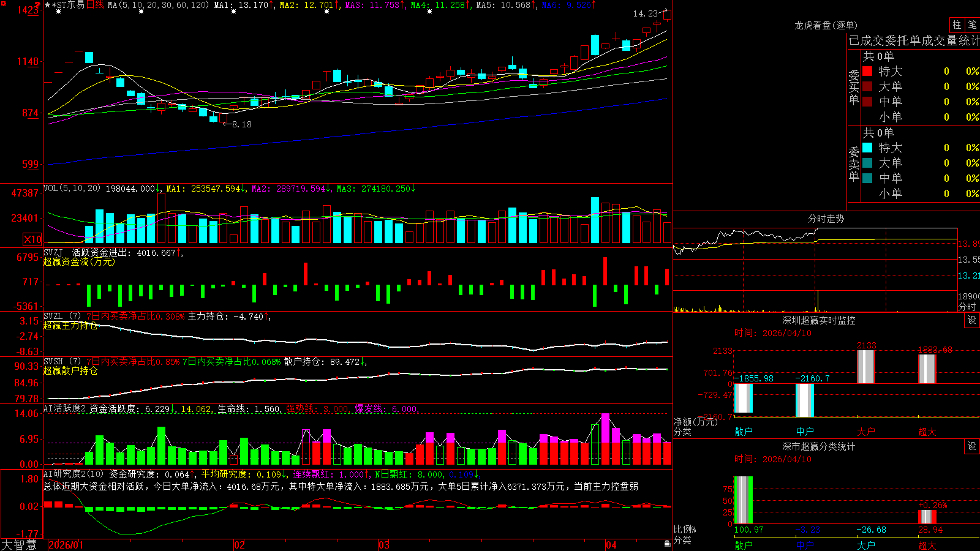Click the 03 month timeline marker
The width and height of the screenshot is (980, 551).
click(384, 545)
